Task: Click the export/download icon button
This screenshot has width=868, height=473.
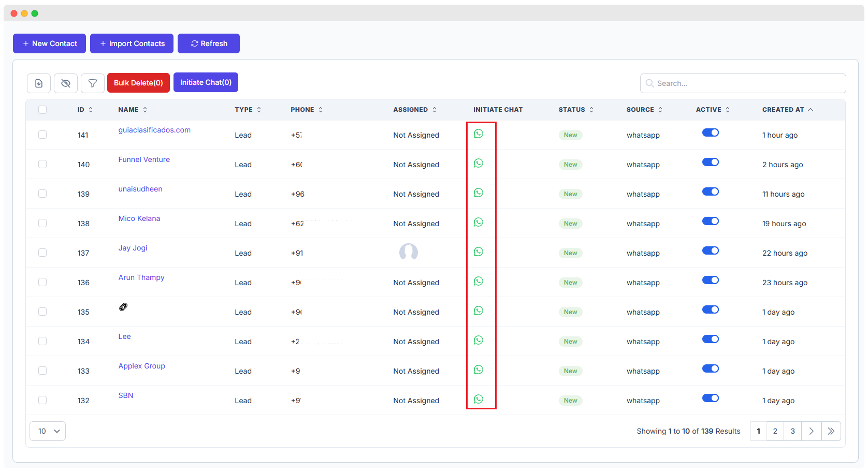Action: click(39, 83)
